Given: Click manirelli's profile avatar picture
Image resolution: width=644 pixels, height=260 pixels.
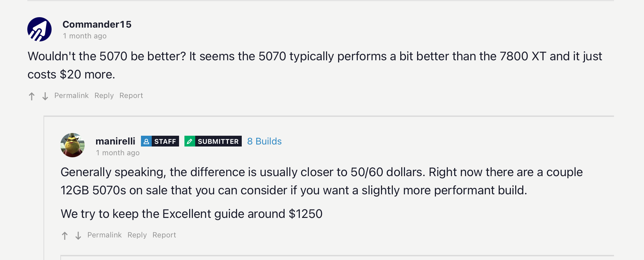Looking at the screenshot, I should click(72, 145).
